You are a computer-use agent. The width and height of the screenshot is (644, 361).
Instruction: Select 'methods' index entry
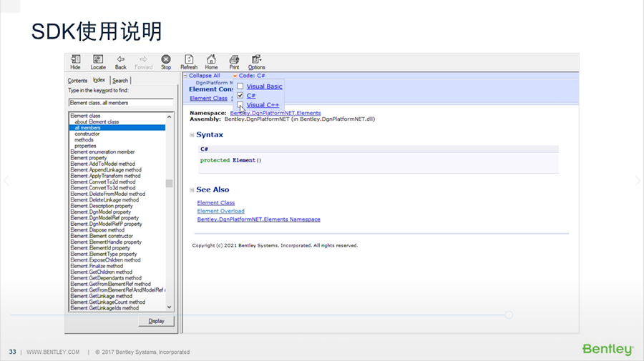click(x=84, y=140)
